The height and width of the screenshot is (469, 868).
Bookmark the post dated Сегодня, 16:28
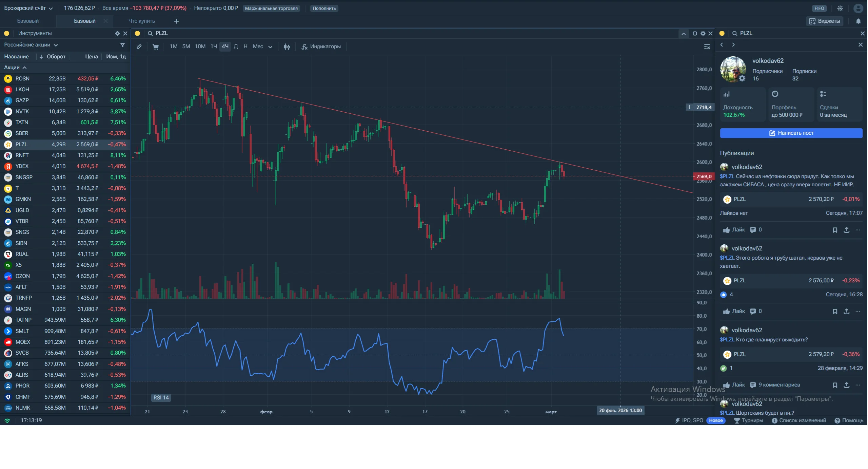tap(835, 311)
